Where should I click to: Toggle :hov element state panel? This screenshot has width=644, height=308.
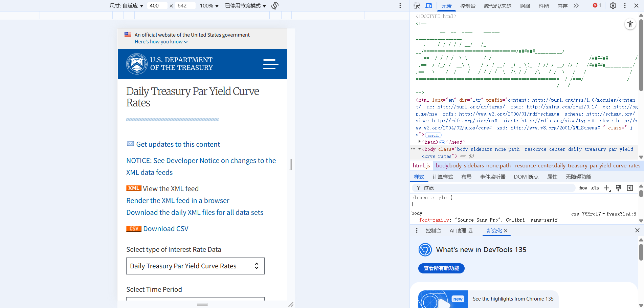click(x=583, y=188)
